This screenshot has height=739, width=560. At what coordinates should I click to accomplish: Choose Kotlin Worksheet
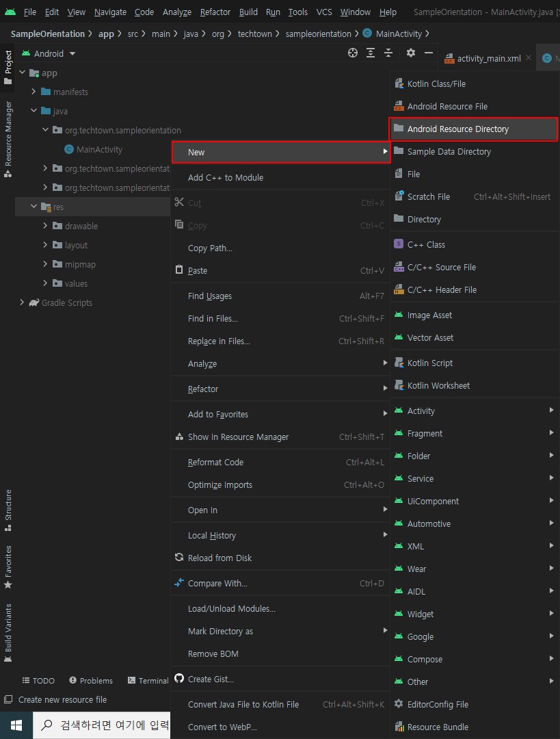coord(475,386)
